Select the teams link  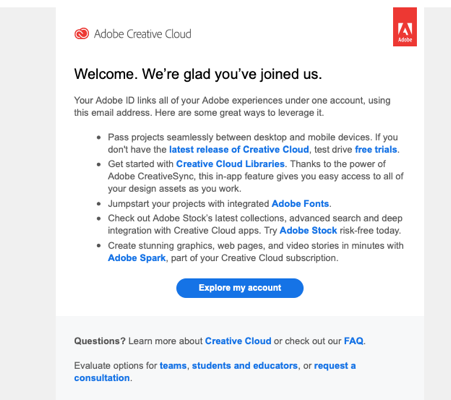point(173,366)
